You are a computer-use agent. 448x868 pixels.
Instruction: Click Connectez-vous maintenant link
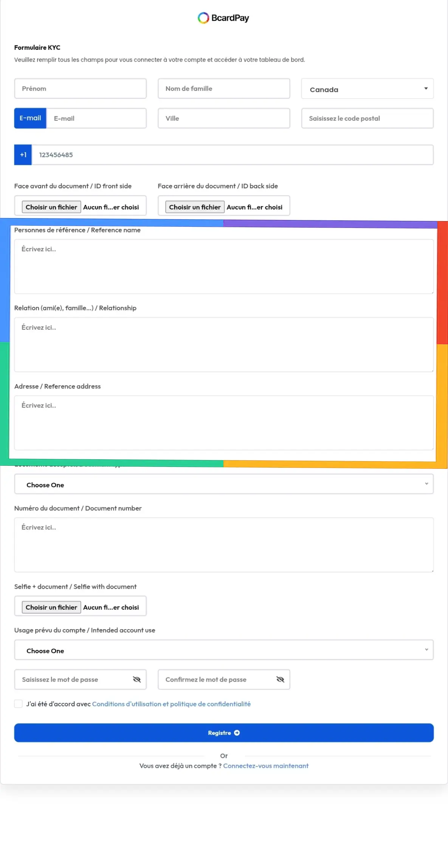tap(266, 766)
